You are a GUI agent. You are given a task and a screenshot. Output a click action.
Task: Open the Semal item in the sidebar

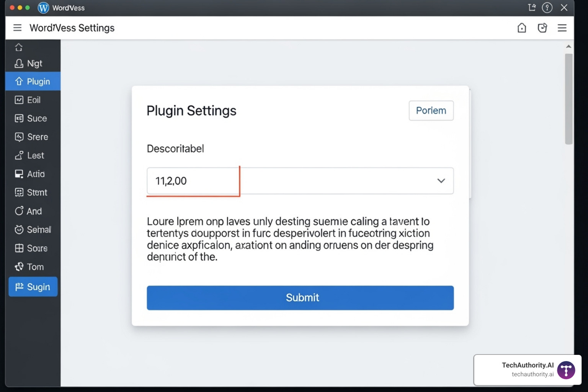[33, 229]
